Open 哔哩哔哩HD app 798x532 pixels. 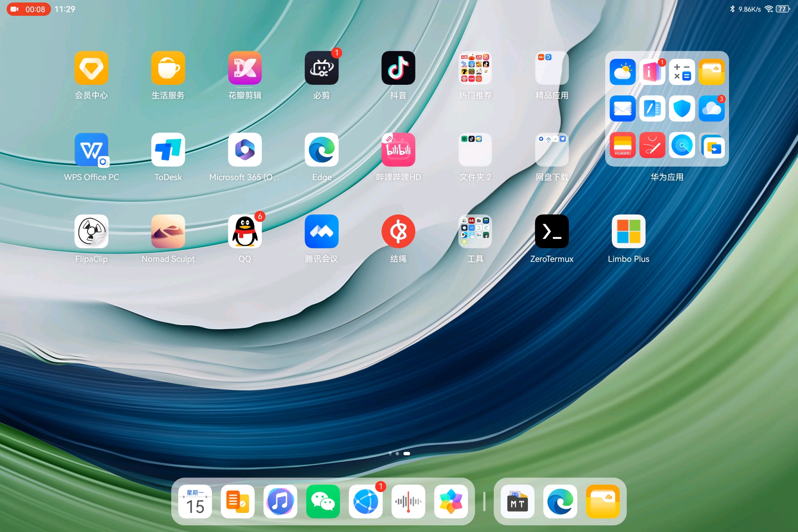pos(398,150)
